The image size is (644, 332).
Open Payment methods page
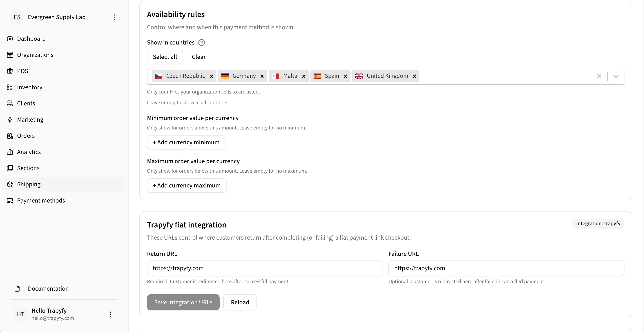[64, 201]
